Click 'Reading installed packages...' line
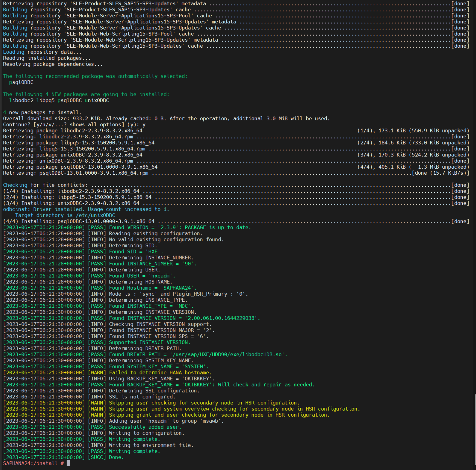Viewport: 476px width, 470px height. point(47,58)
